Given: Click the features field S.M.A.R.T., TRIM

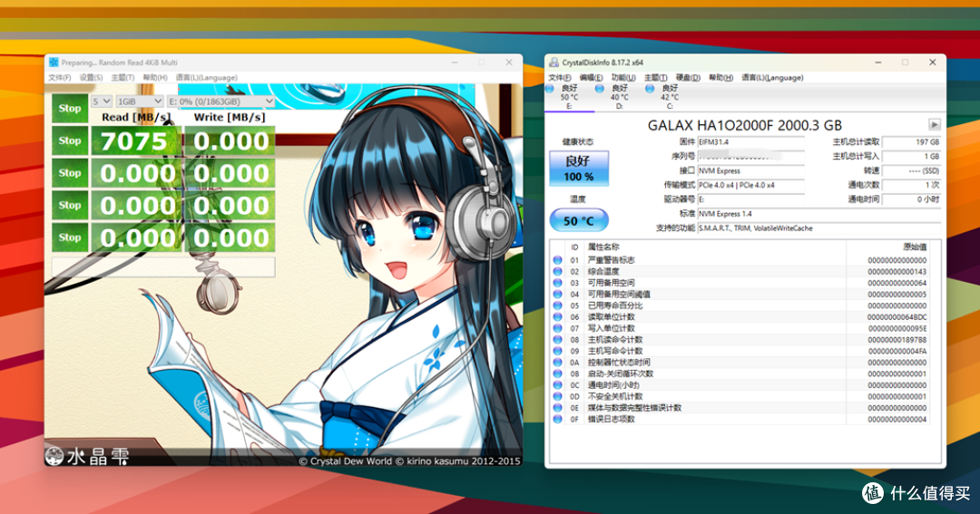Looking at the screenshot, I should [x=819, y=228].
